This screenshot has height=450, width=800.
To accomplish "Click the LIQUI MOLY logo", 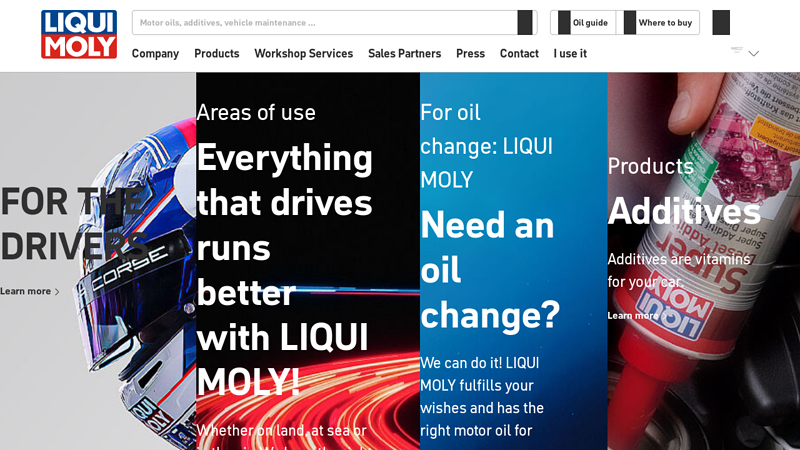I will [x=79, y=34].
